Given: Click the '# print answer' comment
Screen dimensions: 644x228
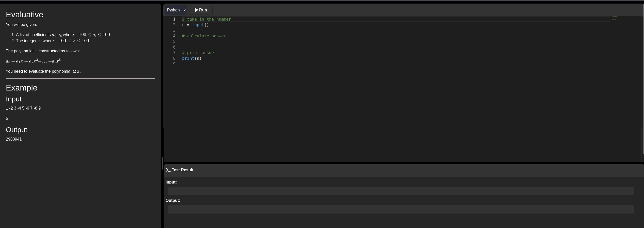Looking at the screenshot, I should pyautogui.click(x=199, y=53).
